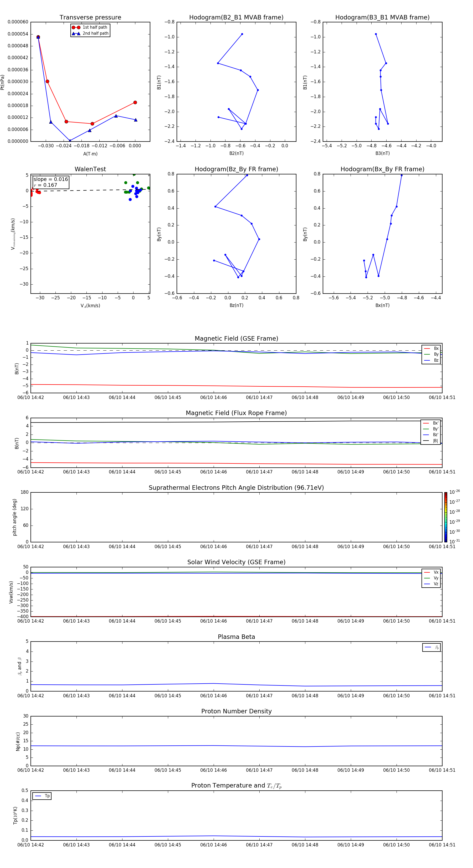This screenshot has width=473, height=868.
Task: Click highest red point in Transverse pressure
Action: [38, 37]
